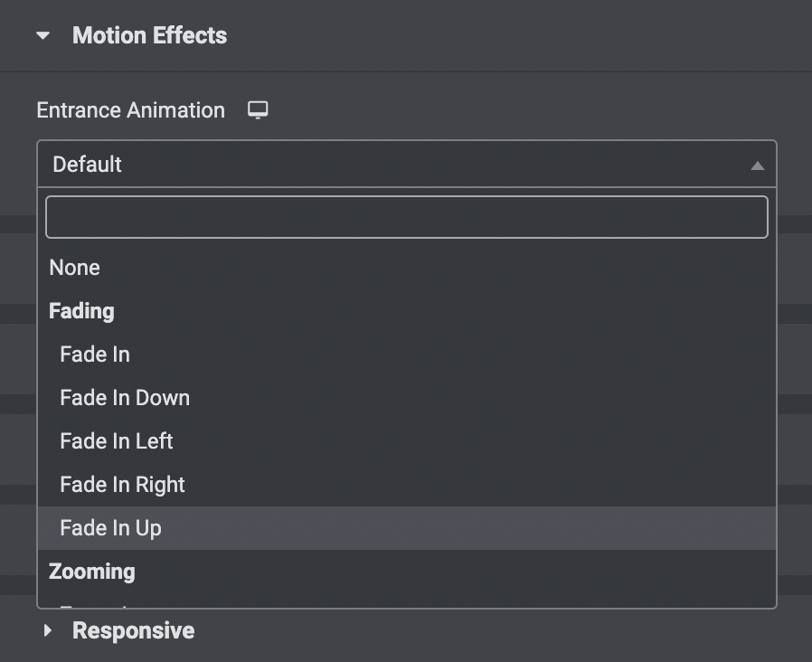Click the Responsive section title
This screenshot has width=812, height=662.
[x=134, y=630]
